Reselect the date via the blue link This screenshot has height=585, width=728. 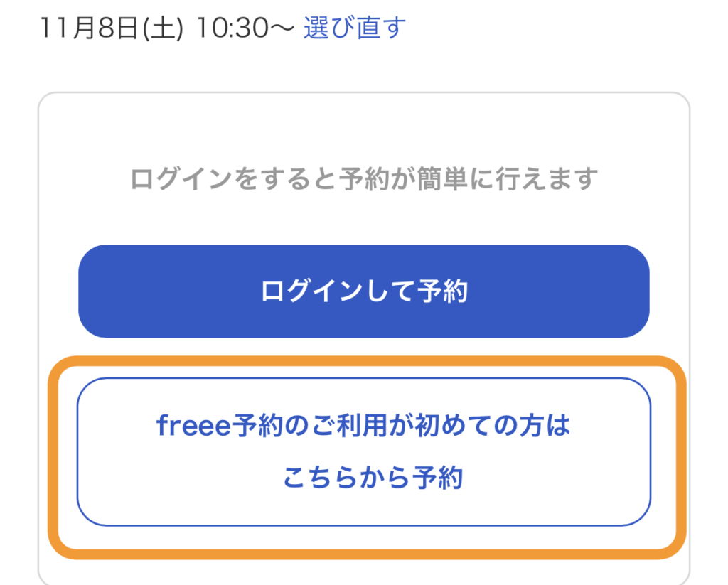[354, 28]
